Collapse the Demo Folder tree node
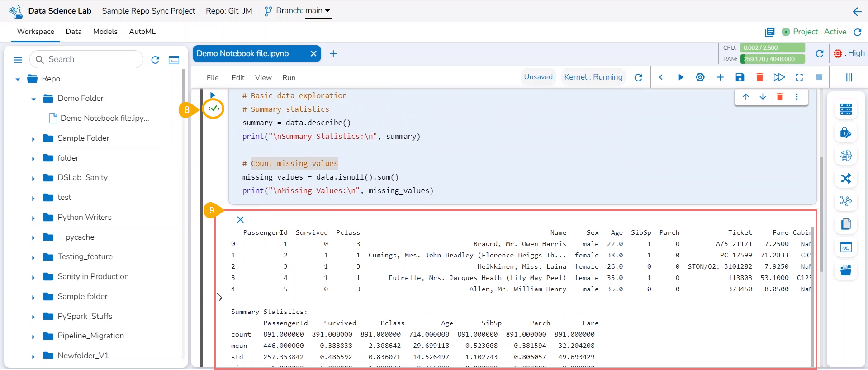This screenshot has height=370, width=868. 33,99
